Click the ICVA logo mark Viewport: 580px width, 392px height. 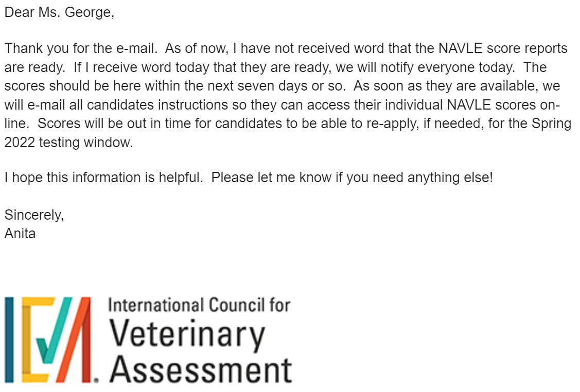click(x=51, y=340)
